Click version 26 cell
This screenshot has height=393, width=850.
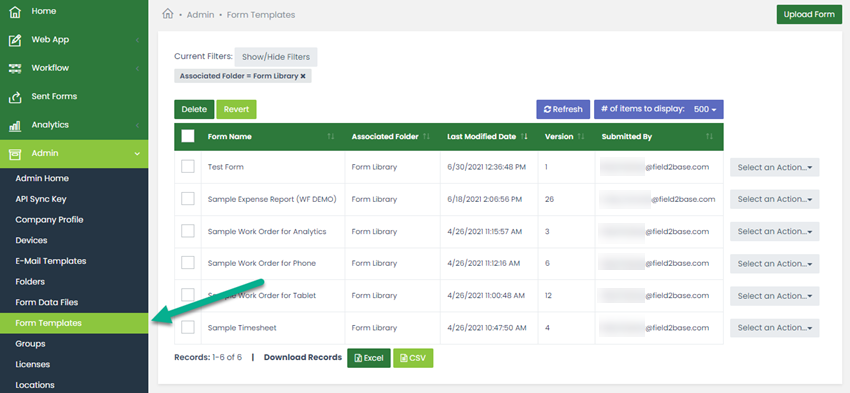(549, 199)
